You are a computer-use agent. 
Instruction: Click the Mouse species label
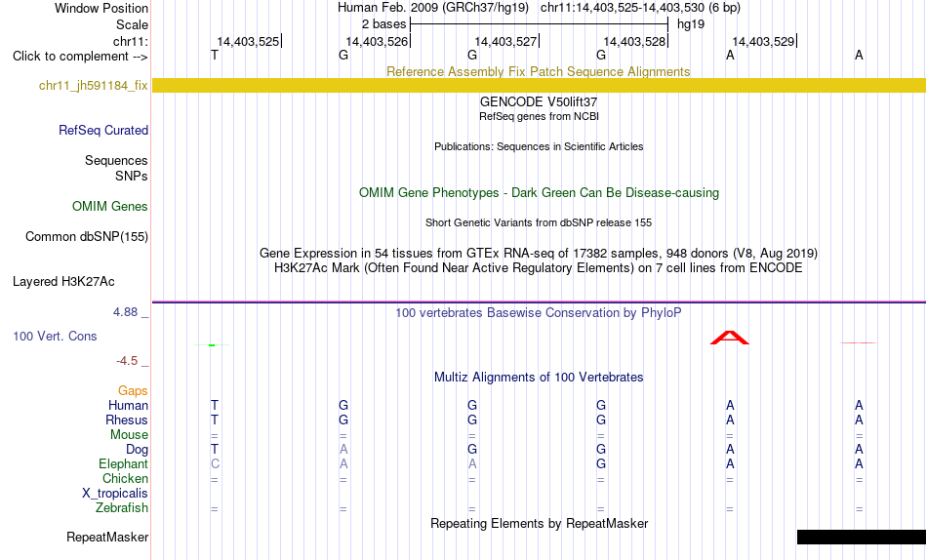[129, 435]
